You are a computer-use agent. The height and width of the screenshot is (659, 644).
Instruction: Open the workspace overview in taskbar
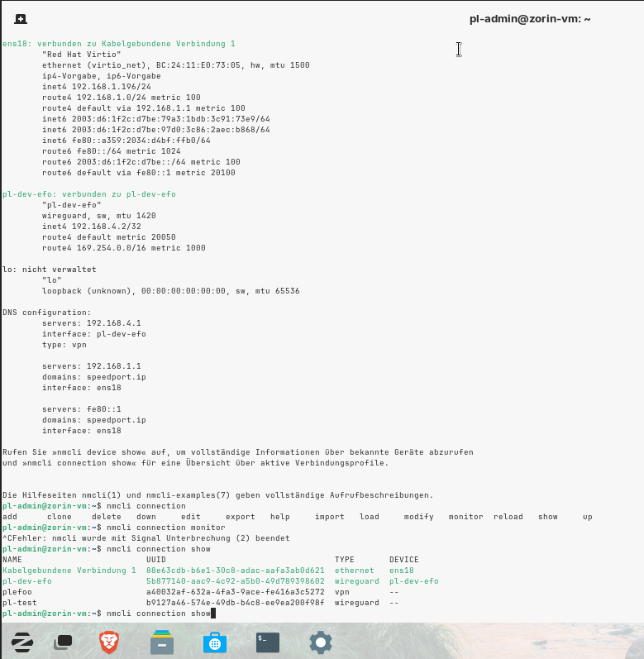(64, 642)
